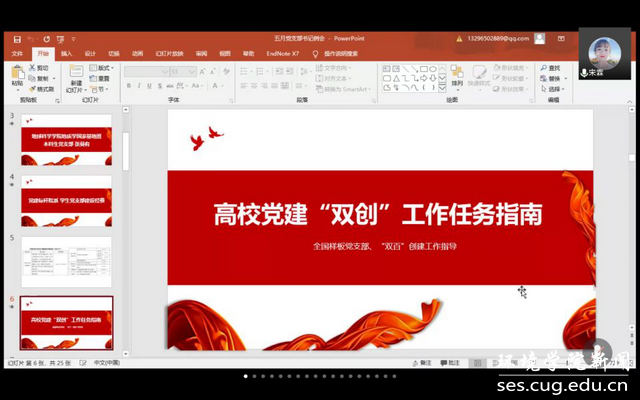The image size is (640, 400).
Task: Toggle the Notes (备注) pane in status bar
Action: pos(421,362)
